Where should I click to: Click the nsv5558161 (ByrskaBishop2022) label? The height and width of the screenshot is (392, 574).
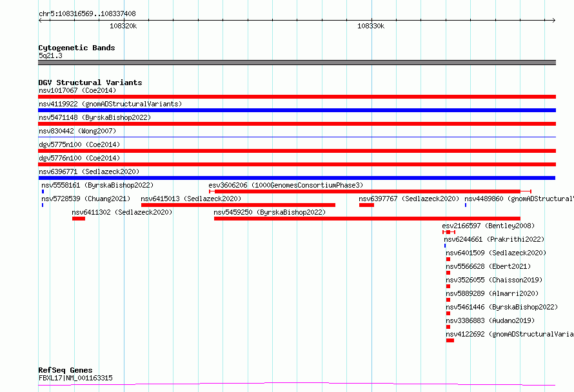(x=97, y=185)
